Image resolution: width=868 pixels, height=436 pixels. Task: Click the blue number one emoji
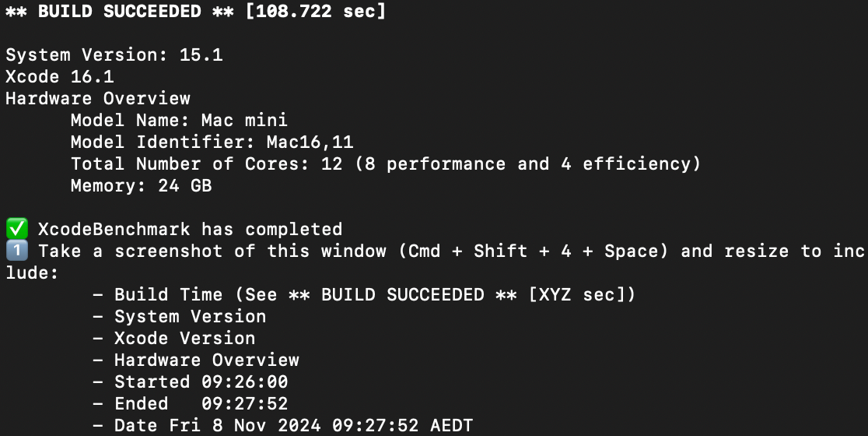(x=17, y=251)
